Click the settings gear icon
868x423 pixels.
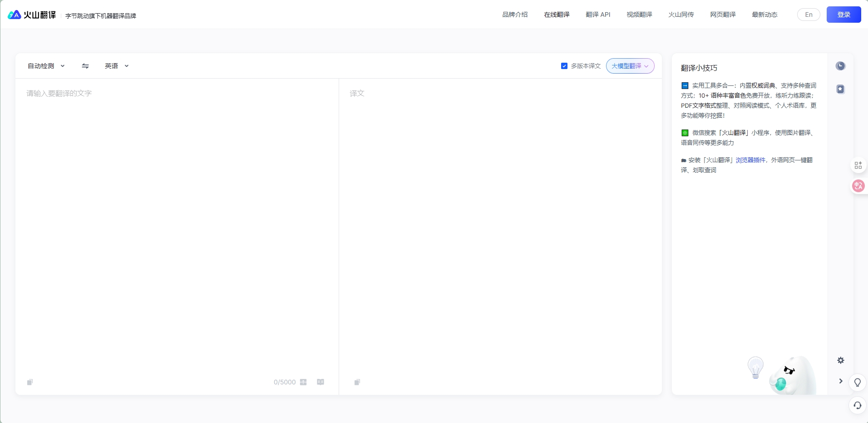pyautogui.click(x=840, y=360)
